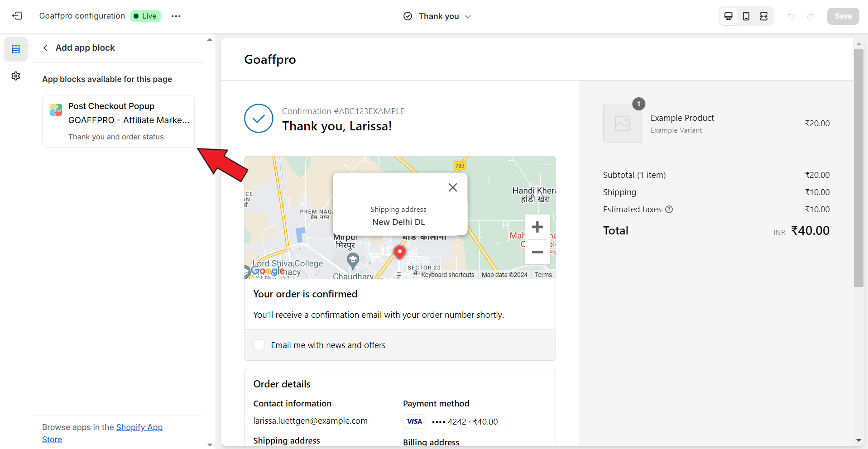
Task: Switch to mobile preview view
Action: coord(746,16)
